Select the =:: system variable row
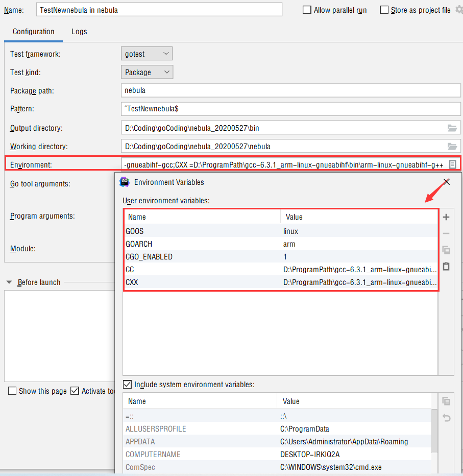This screenshot has width=463, height=476. click(x=277, y=416)
